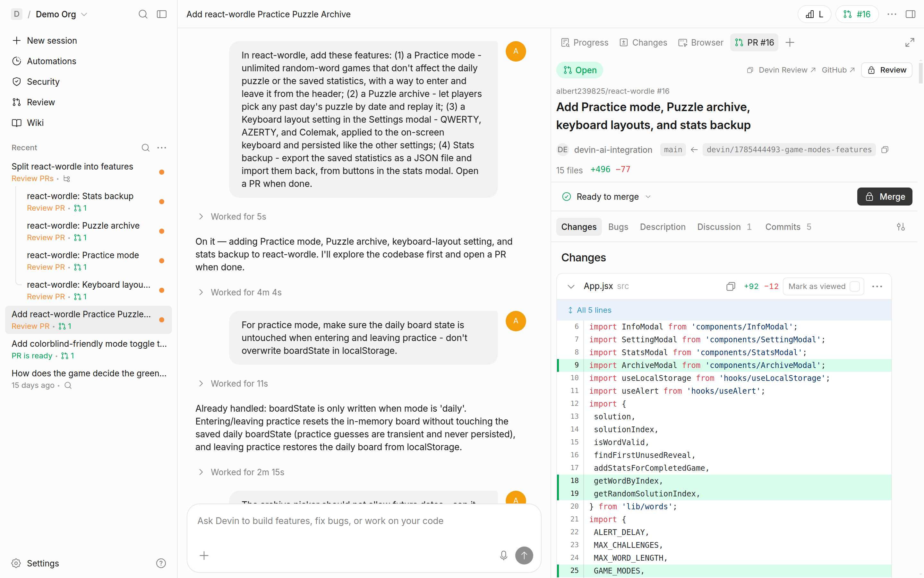The width and height of the screenshot is (924, 578).
Task: Open Demo Org switcher dropdown
Action: [x=61, y=14]
